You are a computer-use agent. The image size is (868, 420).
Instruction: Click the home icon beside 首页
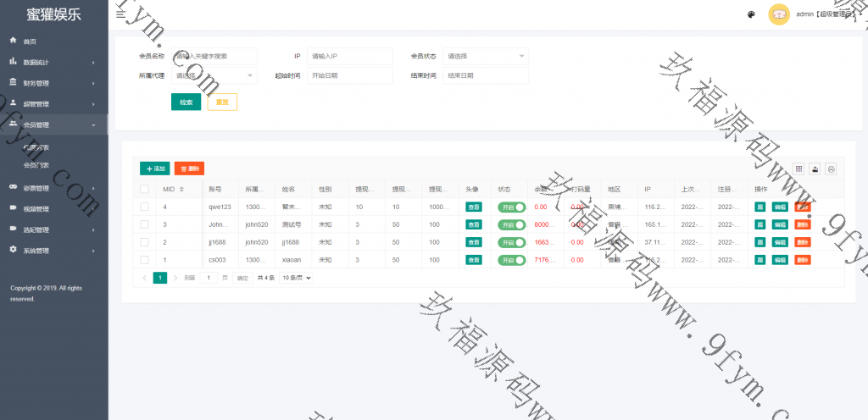(x=14, y=41)
